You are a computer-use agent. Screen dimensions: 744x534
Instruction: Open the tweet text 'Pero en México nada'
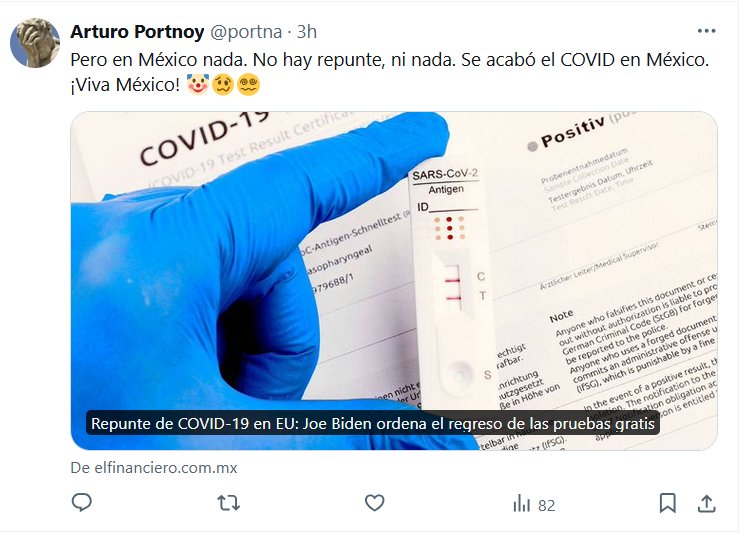tap(158, 60)
